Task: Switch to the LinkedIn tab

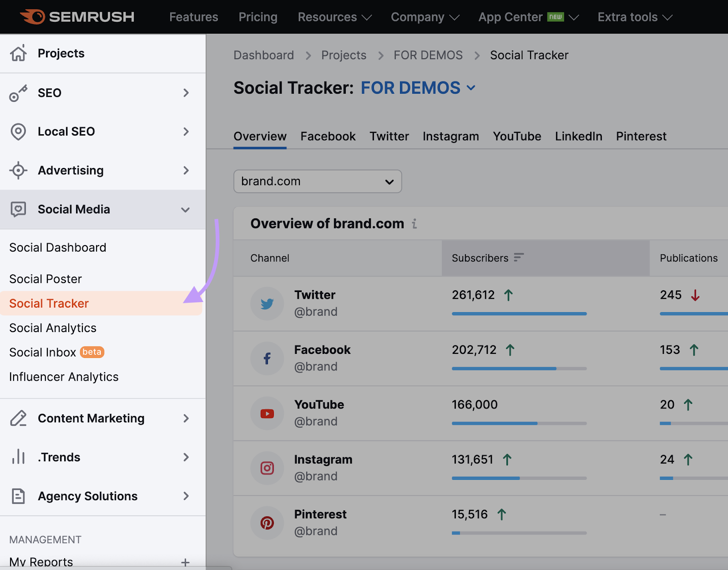Action: (579, 136)
